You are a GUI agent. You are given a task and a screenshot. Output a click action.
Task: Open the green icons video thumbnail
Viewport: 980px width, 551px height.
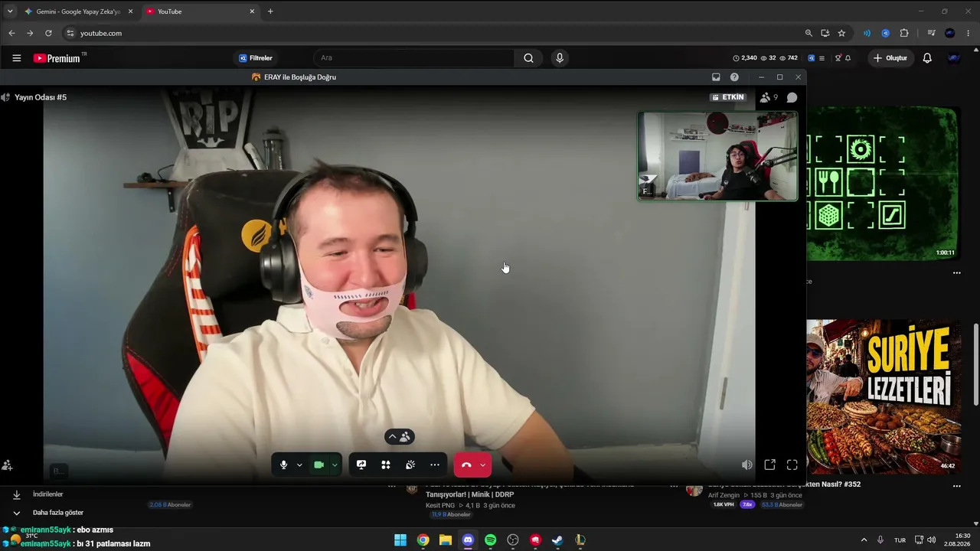click(883, 183)
